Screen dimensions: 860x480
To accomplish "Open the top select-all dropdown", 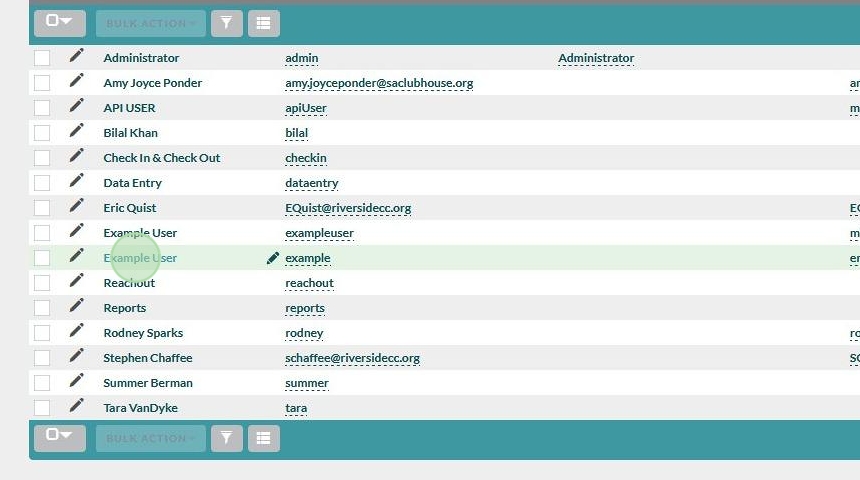I will pyautogui.click(x=60, y=23).
